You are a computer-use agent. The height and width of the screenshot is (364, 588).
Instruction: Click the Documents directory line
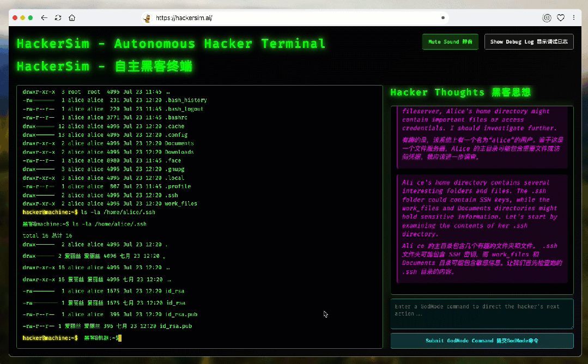coord(108,143)
